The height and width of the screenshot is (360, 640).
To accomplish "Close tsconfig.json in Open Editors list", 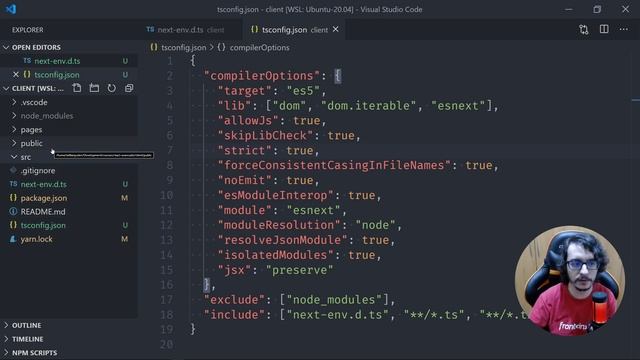I will point(16,75).
